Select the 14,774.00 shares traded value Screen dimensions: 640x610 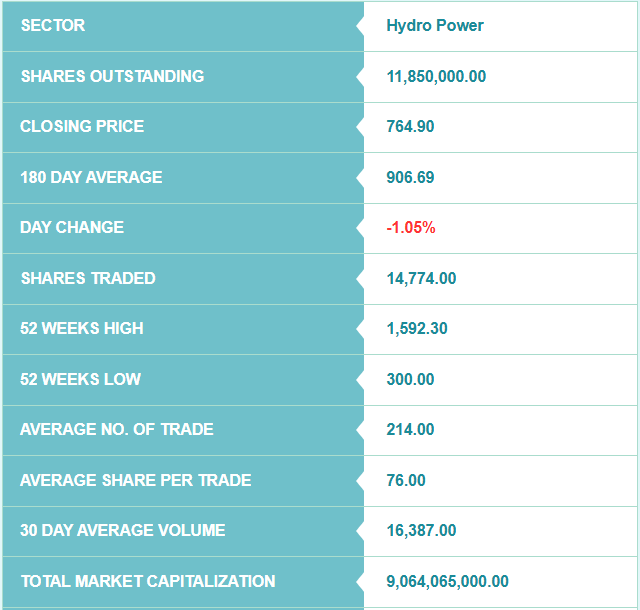pos(421,278)
